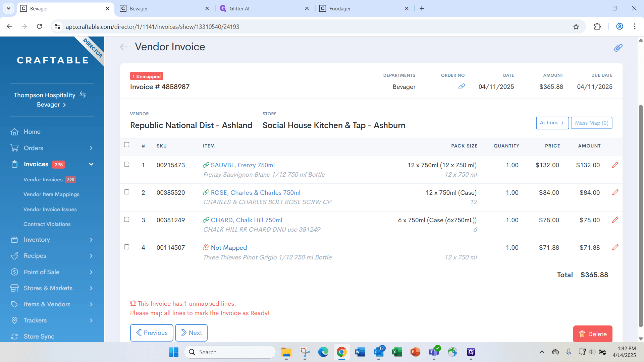Bookmark this page with the star icon
Image resolution: width=644 pixels, height=362 pixels.
coord(576,27)
